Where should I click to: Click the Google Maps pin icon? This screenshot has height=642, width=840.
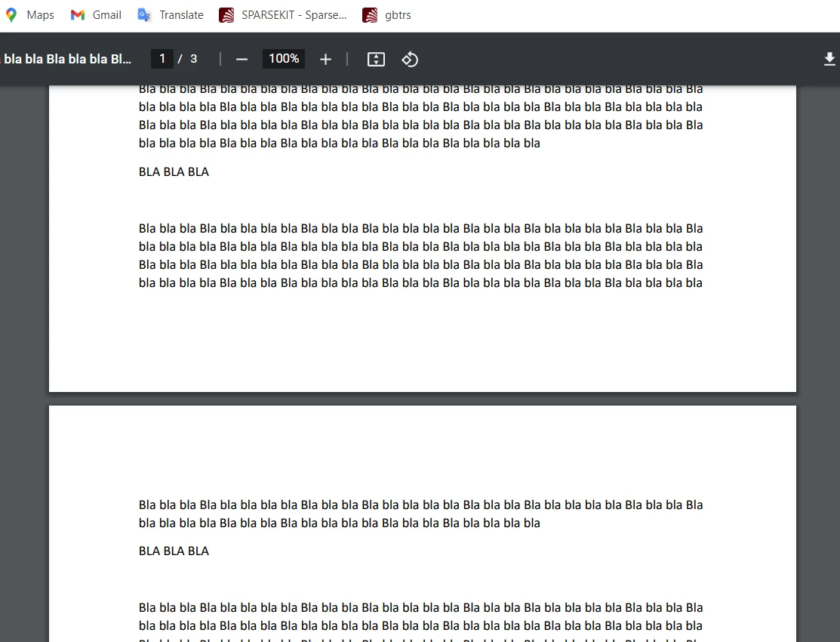click(x=11, y=15)
